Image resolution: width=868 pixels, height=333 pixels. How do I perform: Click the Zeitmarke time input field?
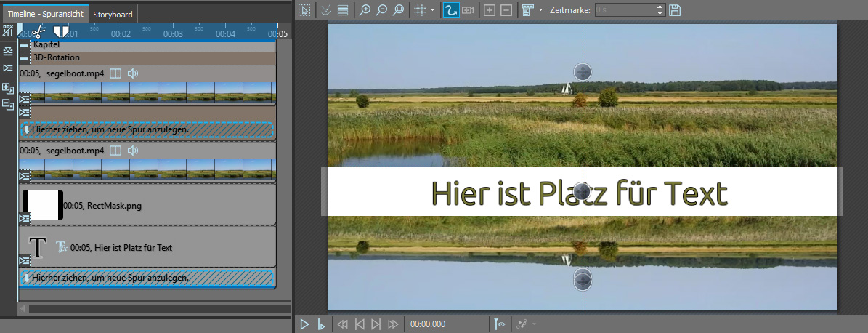(625, 10)
